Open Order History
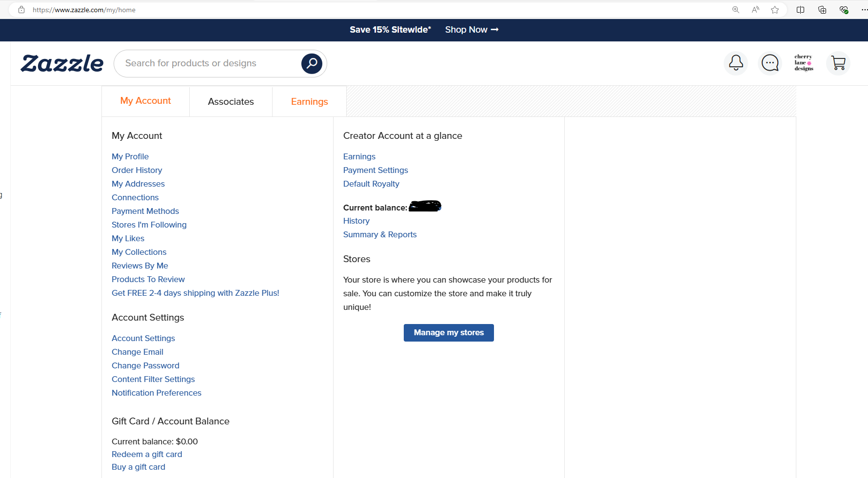This screenshot has height=478, width=868. (137, 170)
